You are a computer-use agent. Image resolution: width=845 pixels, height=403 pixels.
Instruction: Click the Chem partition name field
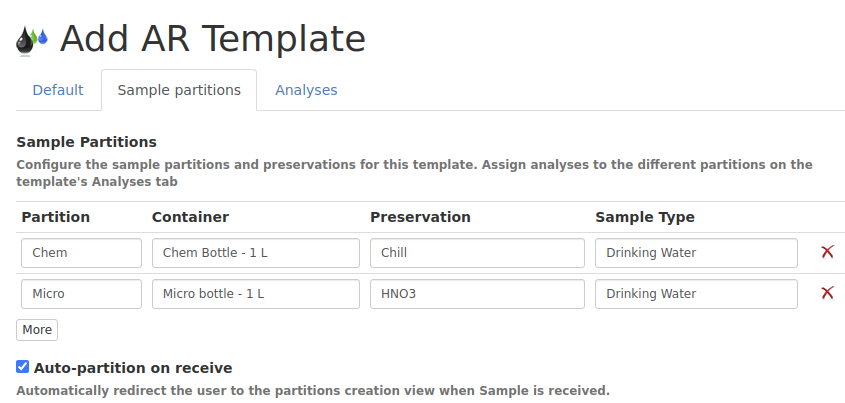[x=81, y=253]
